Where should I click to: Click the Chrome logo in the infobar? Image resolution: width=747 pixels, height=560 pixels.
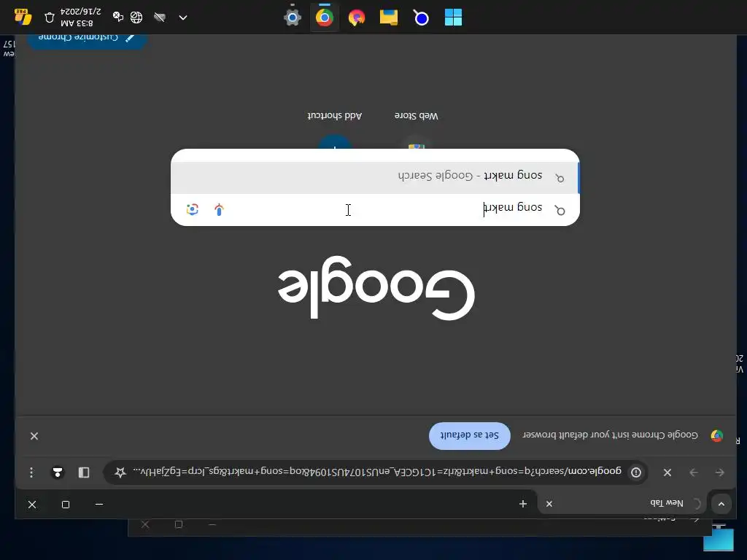(716, 435)
